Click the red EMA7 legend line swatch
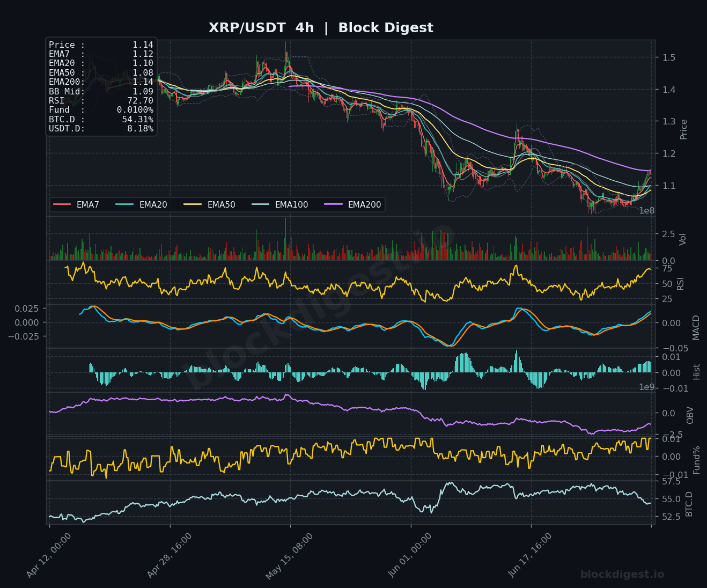707x588 pixels. [62, 204]
